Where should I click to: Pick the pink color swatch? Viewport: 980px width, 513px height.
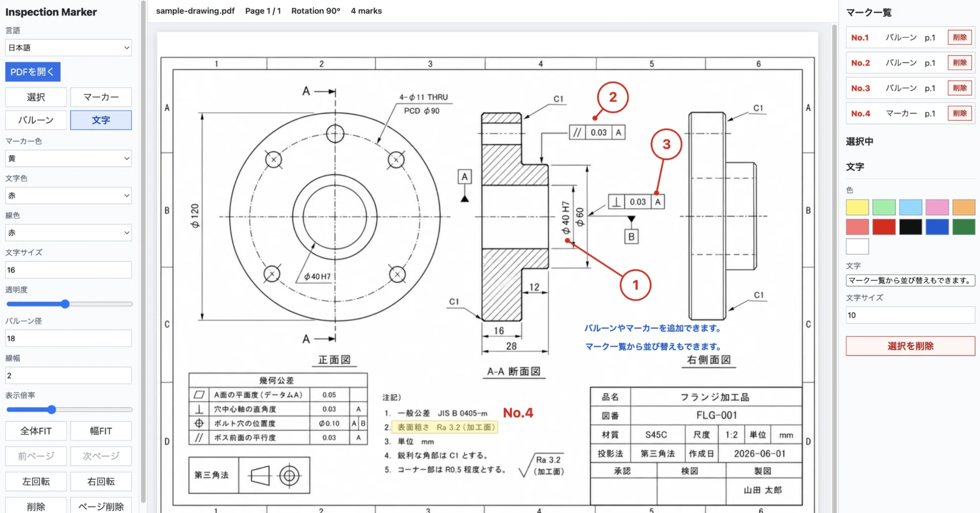coord(937,207)
